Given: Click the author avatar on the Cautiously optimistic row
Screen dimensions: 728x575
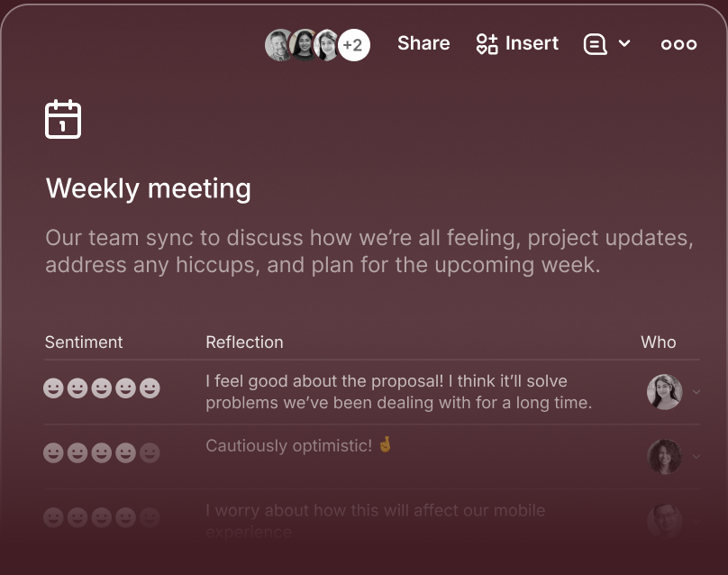Looking at the screenshot, I should pyautogui.click(x=664, y=457).
